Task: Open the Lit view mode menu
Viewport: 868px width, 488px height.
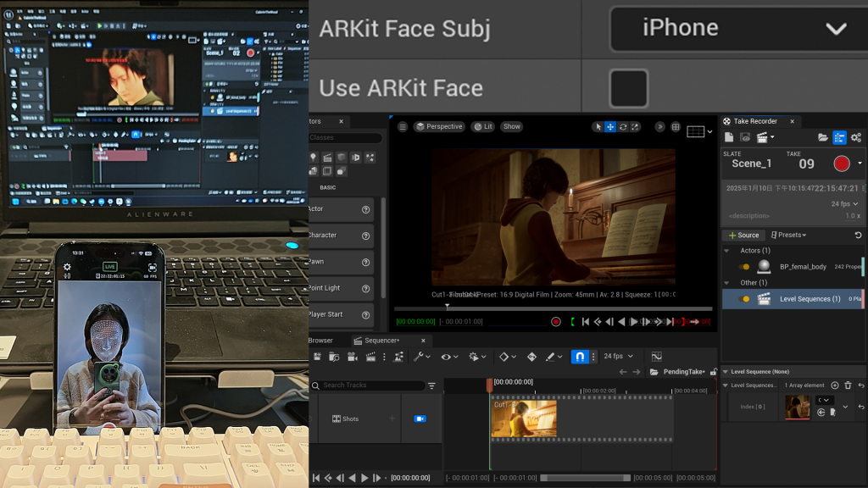Action: (x=482, y=127)
